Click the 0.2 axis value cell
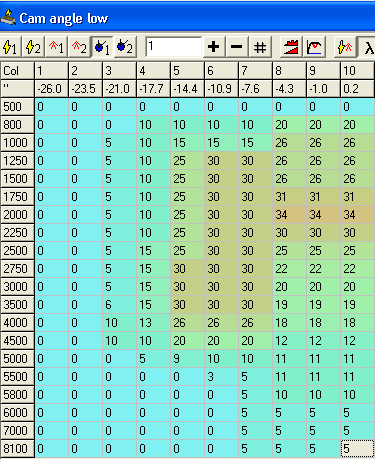 358,89
